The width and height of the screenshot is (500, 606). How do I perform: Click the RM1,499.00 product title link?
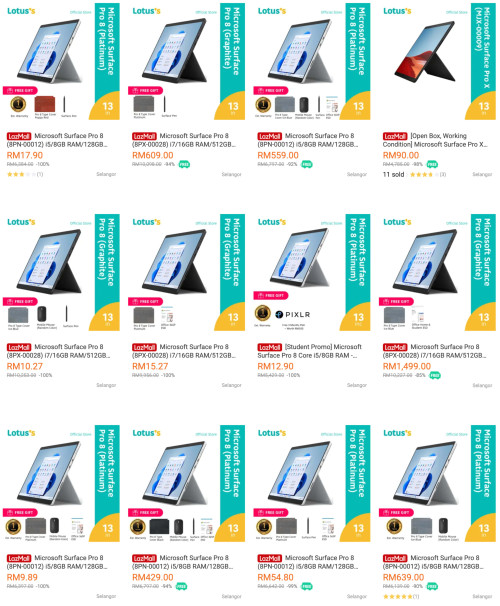pos(435,351)
